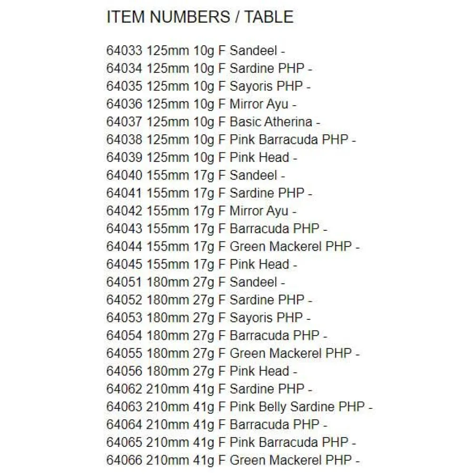
Task: Select 64066 210mm Green Mackerel PHP row
Action: pyautogui.click(x=233, y=460)
